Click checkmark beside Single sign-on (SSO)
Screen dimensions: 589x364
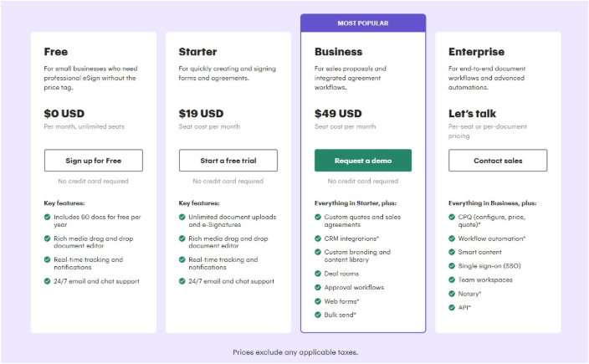[x=453, y=266]
